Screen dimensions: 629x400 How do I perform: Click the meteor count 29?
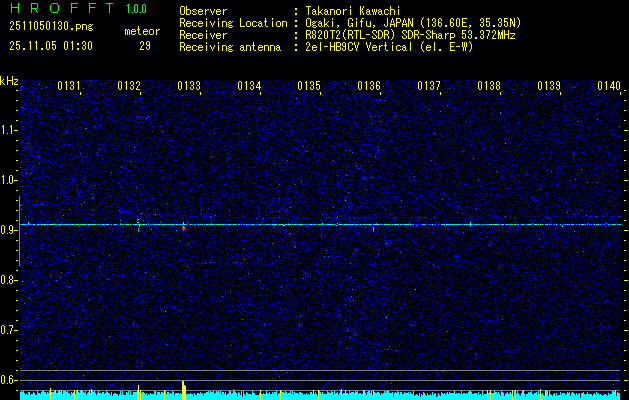click(145, 46)
